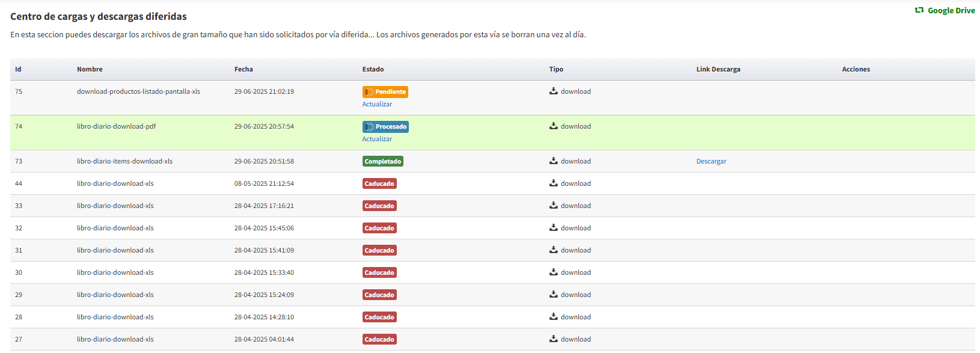Screen dimensions: 980x353
Task: Open the Google Drive link
Action: point(951,10)
